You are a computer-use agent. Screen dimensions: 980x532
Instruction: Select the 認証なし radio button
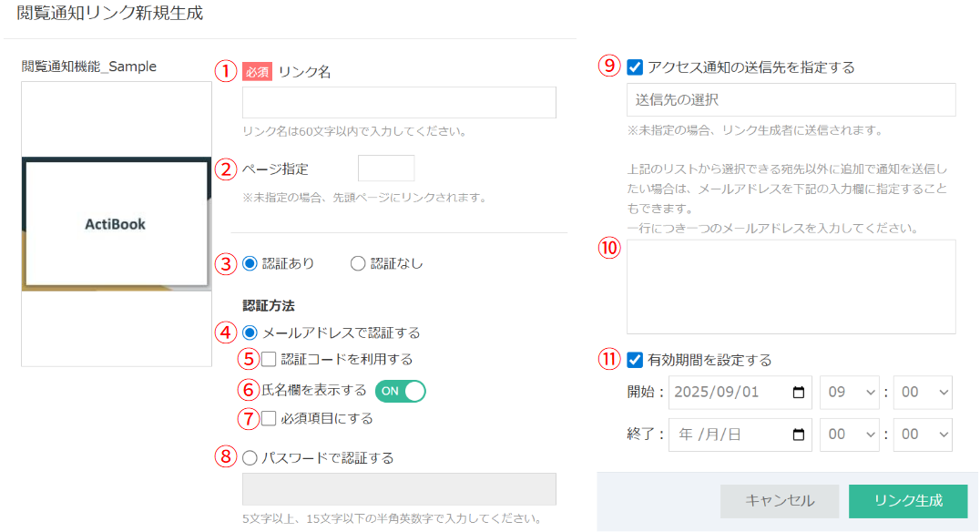(x=355, y=263)
